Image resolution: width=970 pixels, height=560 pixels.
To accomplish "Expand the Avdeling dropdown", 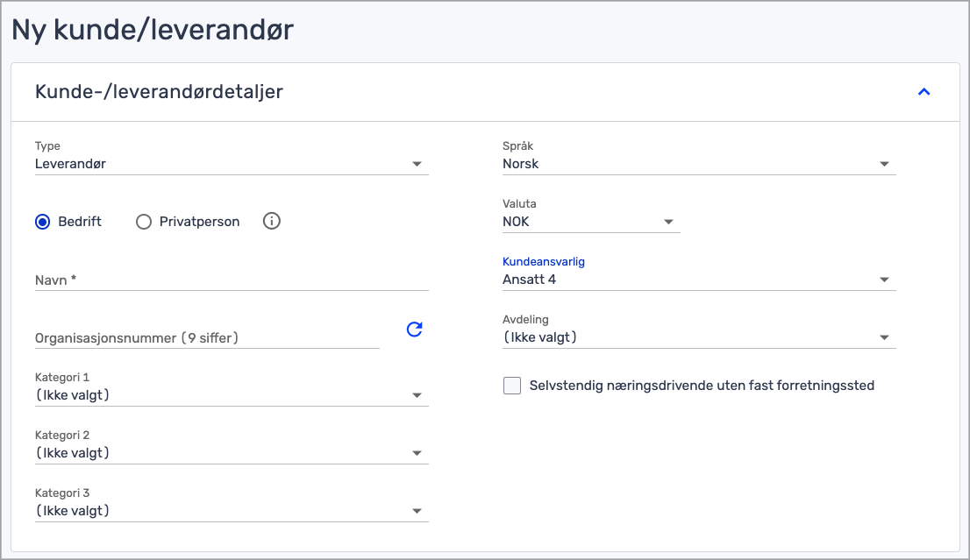I will click(698, 337).
